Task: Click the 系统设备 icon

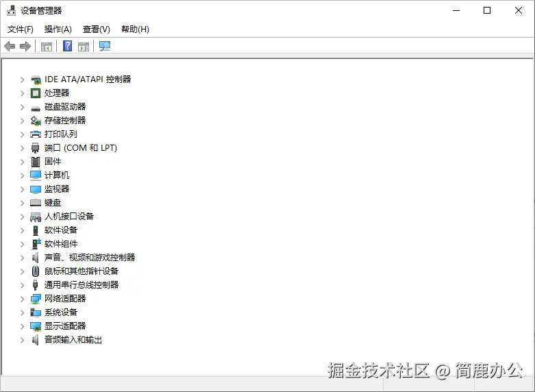Action: pyautogui.click(x=36, y=313)
